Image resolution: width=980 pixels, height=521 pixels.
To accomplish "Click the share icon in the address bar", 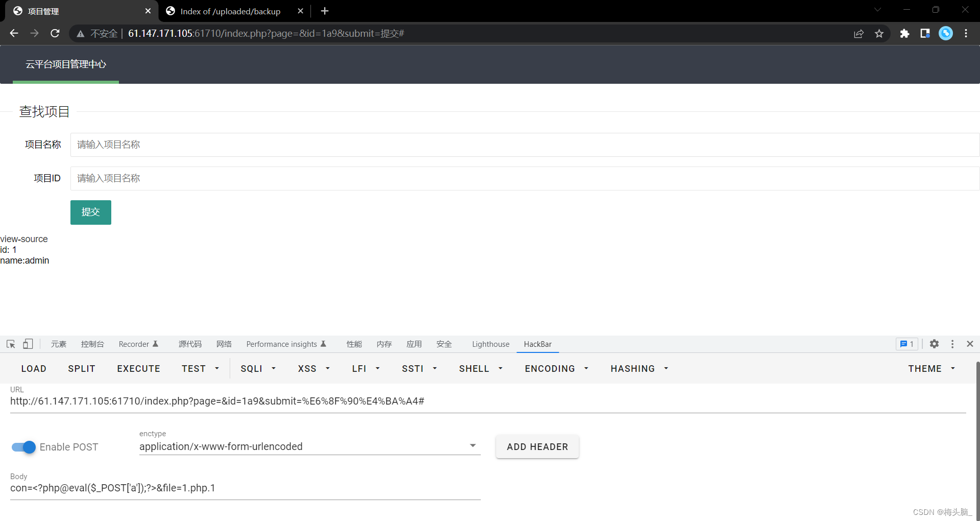I will [859, 33].
